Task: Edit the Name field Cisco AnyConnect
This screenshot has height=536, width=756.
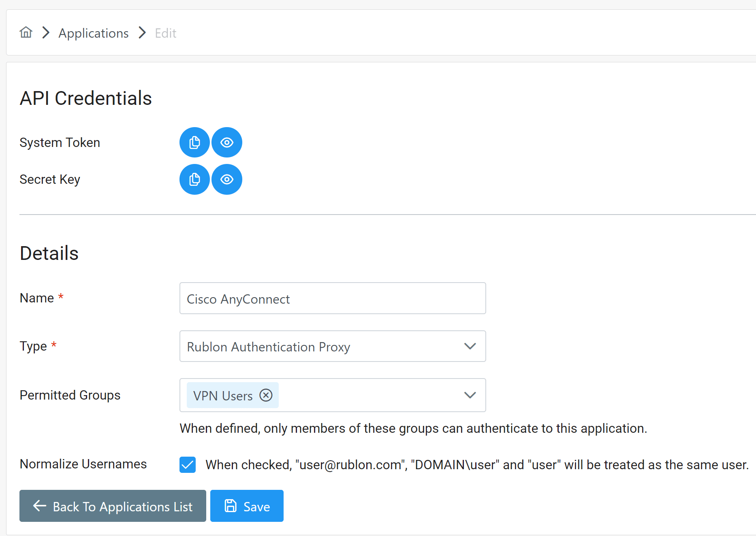Action: tap(333, 298)
